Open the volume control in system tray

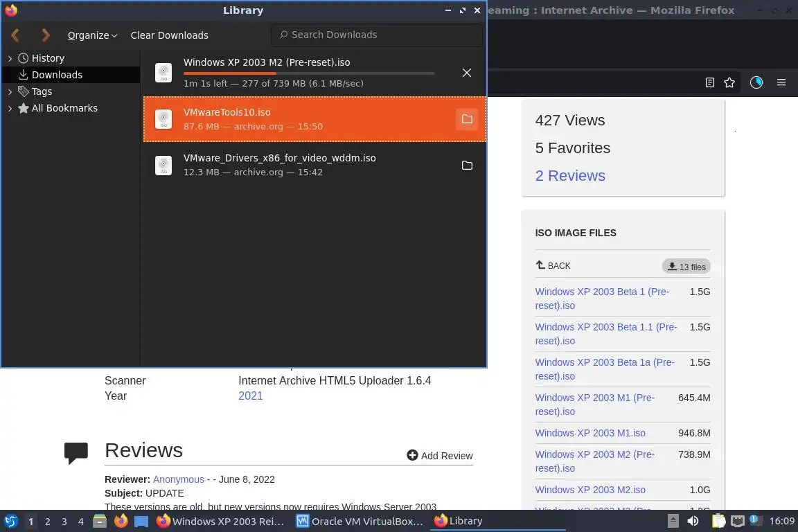[693, 521]
